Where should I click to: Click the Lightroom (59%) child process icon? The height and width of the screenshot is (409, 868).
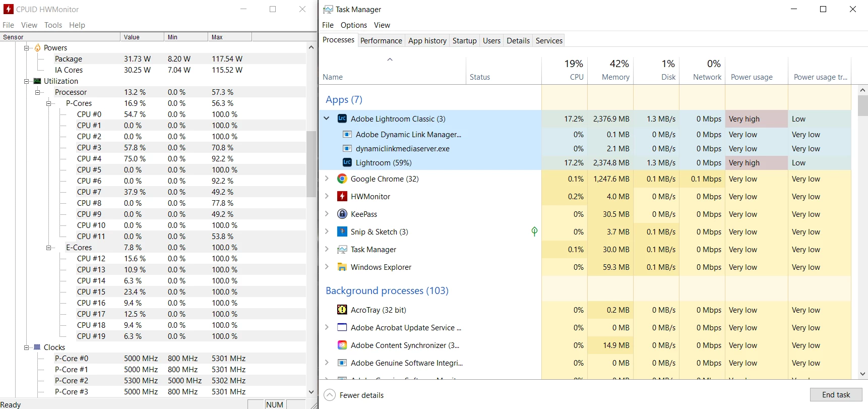pyautogui.click(x=347, y=162)
